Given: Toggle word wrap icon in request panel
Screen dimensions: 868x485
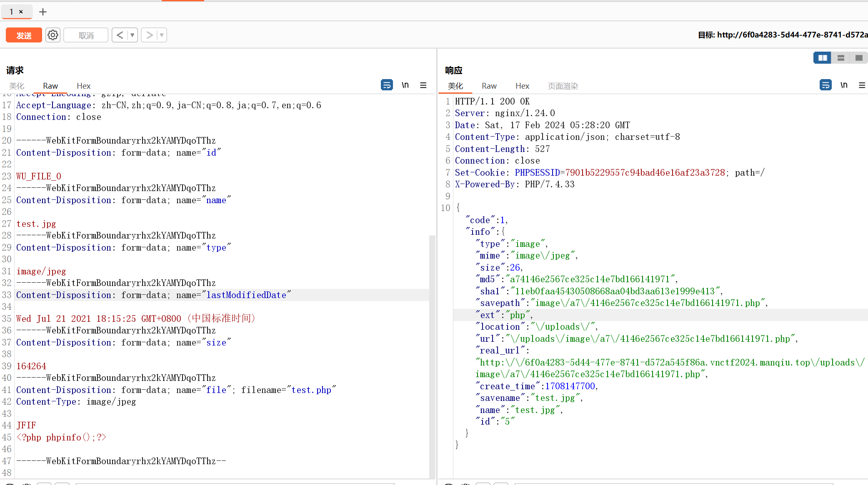Looking at the screenshot, I should point(387,85).
